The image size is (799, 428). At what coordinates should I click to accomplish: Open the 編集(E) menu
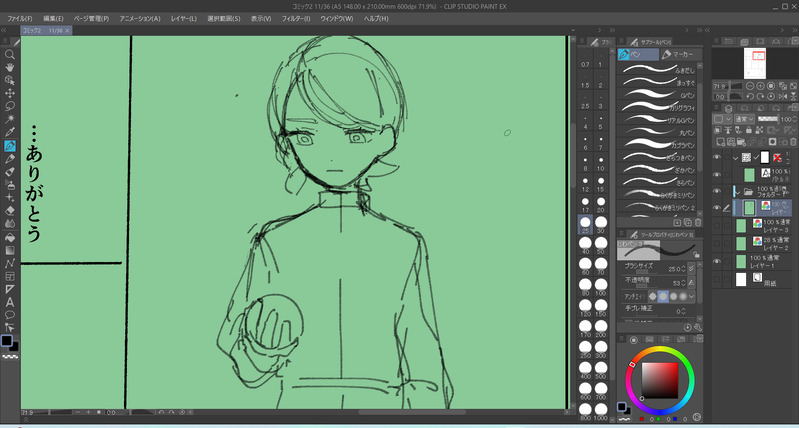[54, 18]
